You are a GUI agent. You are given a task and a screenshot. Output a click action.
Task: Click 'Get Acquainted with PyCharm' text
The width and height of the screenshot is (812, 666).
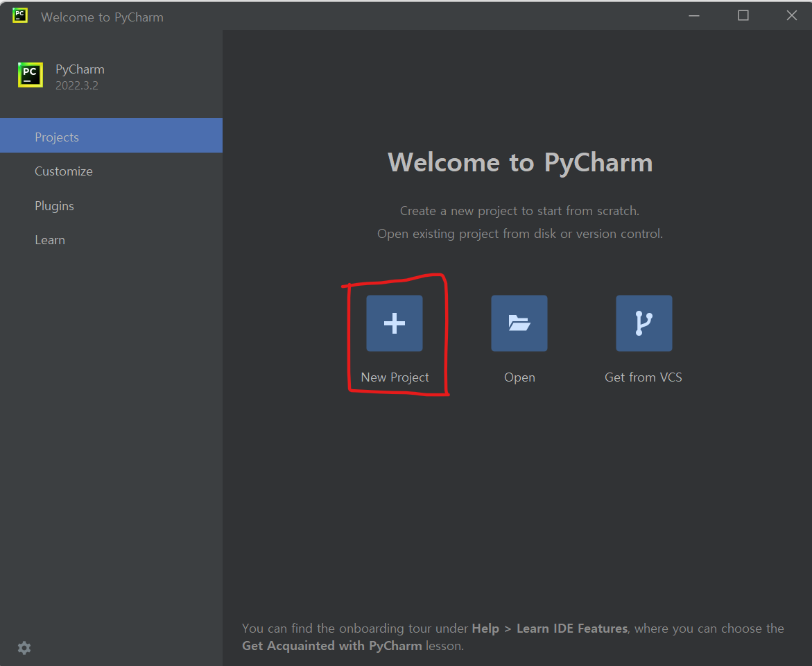click(x=332, y=646)
